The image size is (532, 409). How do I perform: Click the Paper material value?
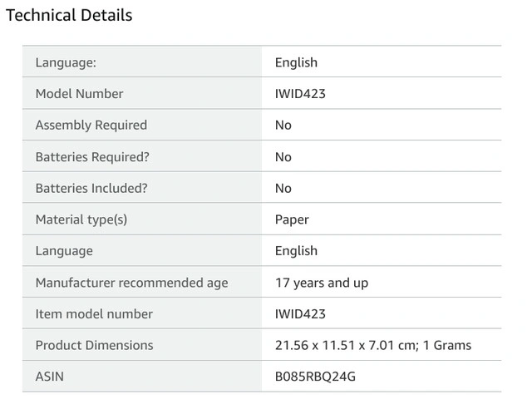click(292, 219)
